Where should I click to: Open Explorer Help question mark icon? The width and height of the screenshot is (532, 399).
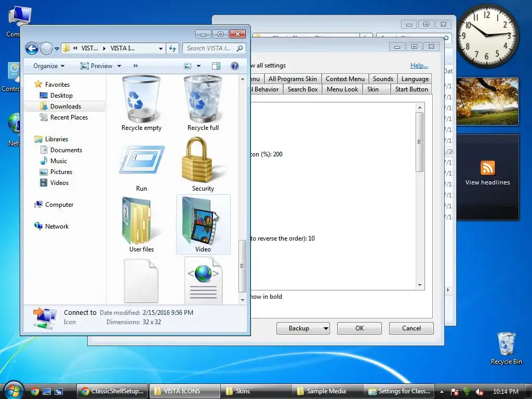(234, 66)
